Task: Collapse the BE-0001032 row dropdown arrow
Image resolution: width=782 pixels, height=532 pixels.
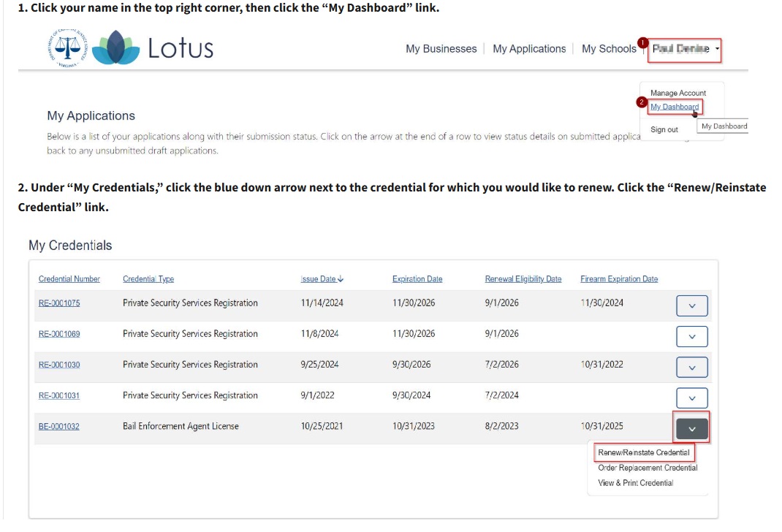Action: pos(691,428)
